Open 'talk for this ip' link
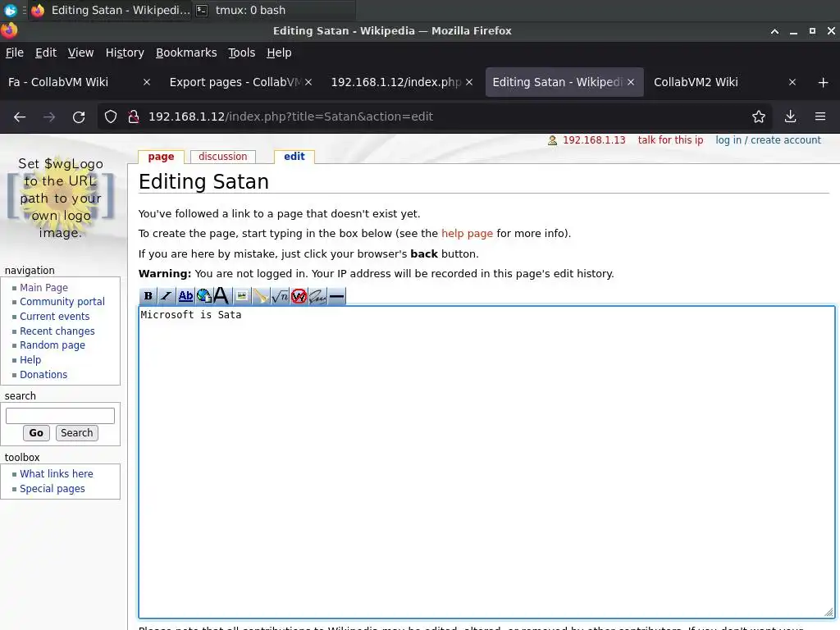 point(670,140)
